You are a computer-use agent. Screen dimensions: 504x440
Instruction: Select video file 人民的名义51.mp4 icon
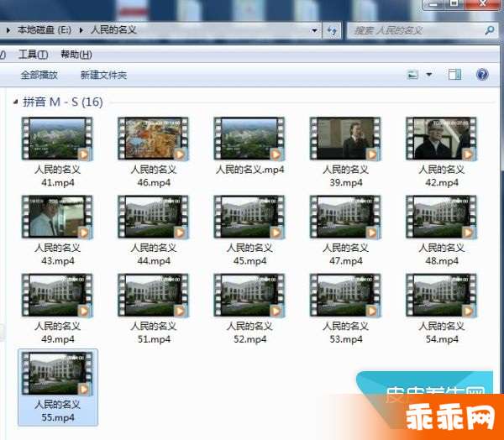153,296
